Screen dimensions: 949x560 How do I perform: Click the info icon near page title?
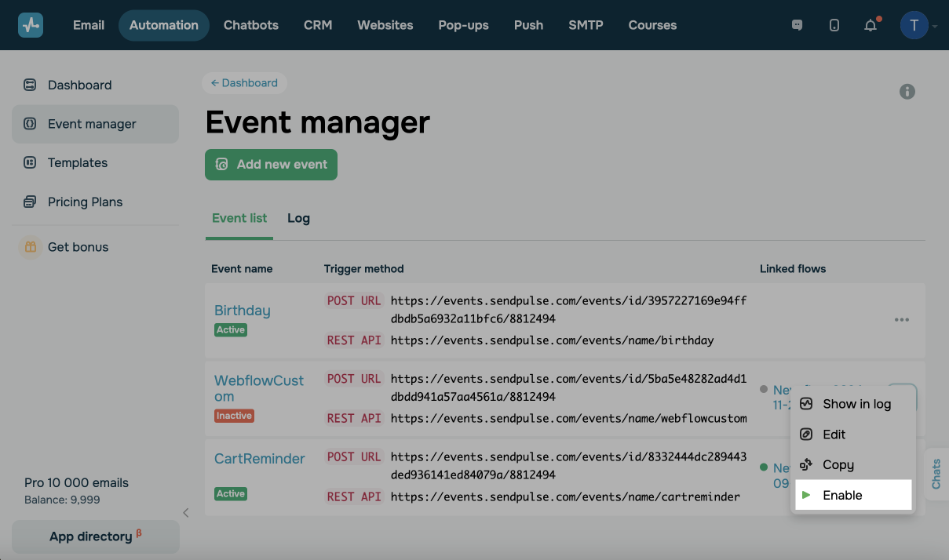click(x=907, y=92)
